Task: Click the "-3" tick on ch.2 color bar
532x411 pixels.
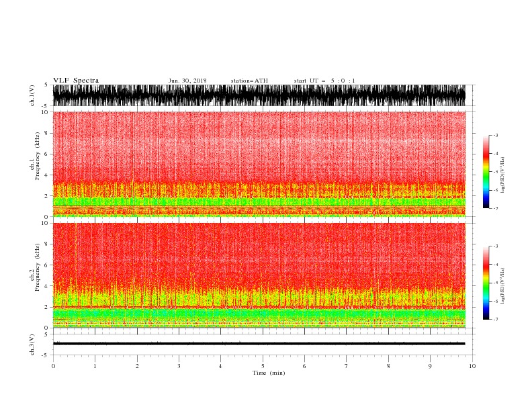Action: [x=496, y=246]
